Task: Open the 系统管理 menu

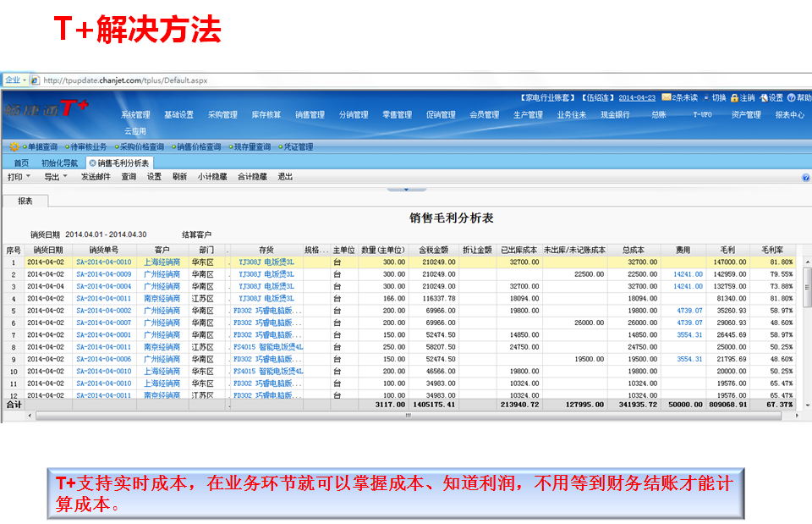Action: pos(135,114)
